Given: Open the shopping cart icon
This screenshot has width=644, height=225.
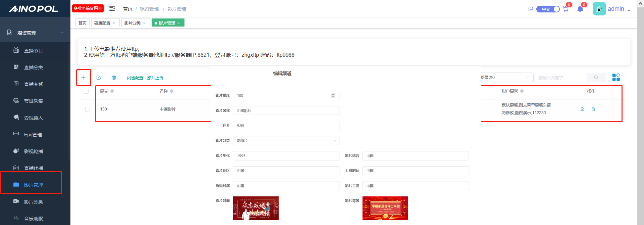Looking at the screenshot, I should (x=566, y=9).
